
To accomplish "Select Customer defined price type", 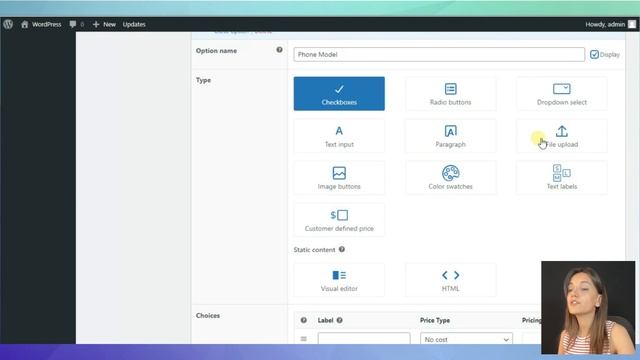I will pyautogui.click(x=339, y=220).
